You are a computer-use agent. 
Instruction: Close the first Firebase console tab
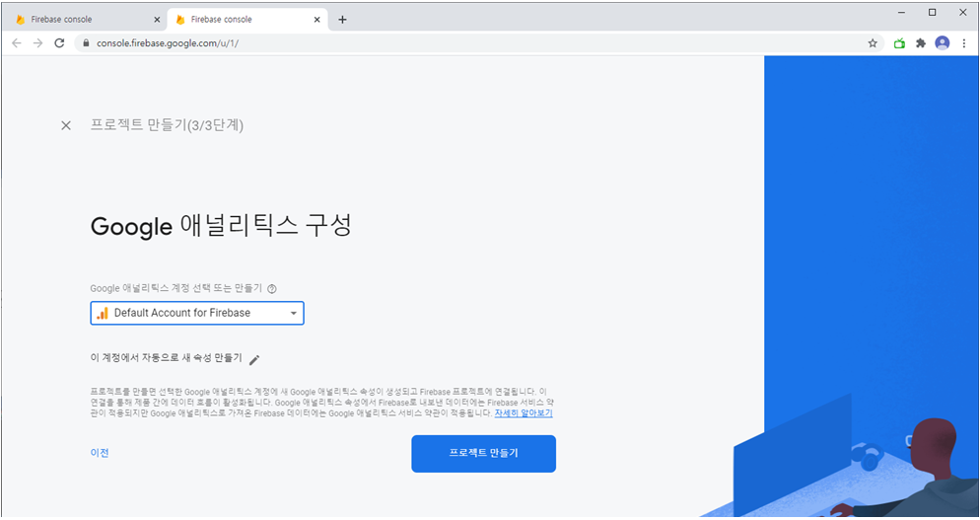pyautogui.click(x=157, y=20)
